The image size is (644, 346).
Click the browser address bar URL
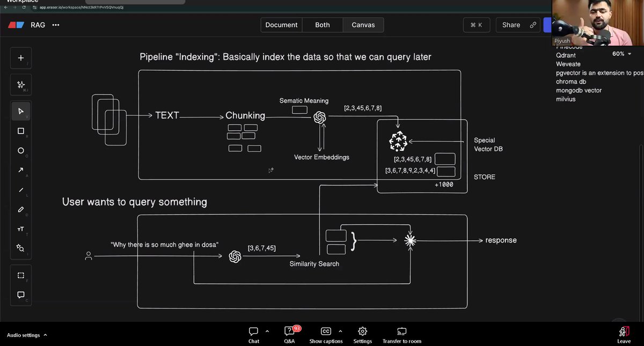pos(82,8)
